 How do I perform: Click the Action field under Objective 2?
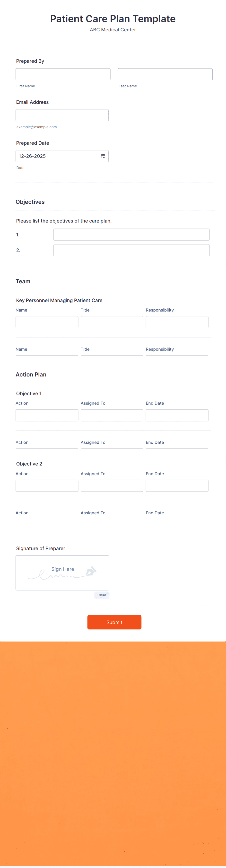pos(46,485)
